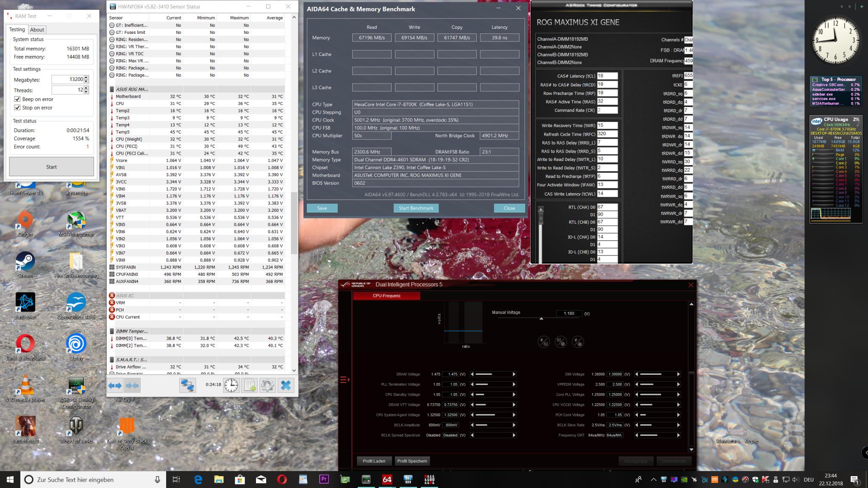Select the CPU-Frequenz tab
The height and width of the screenshot is (488, 868).
[386, 296]
